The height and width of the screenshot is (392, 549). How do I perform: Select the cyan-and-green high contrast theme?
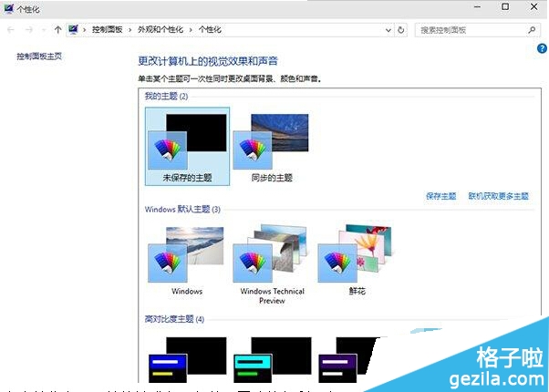272,360
